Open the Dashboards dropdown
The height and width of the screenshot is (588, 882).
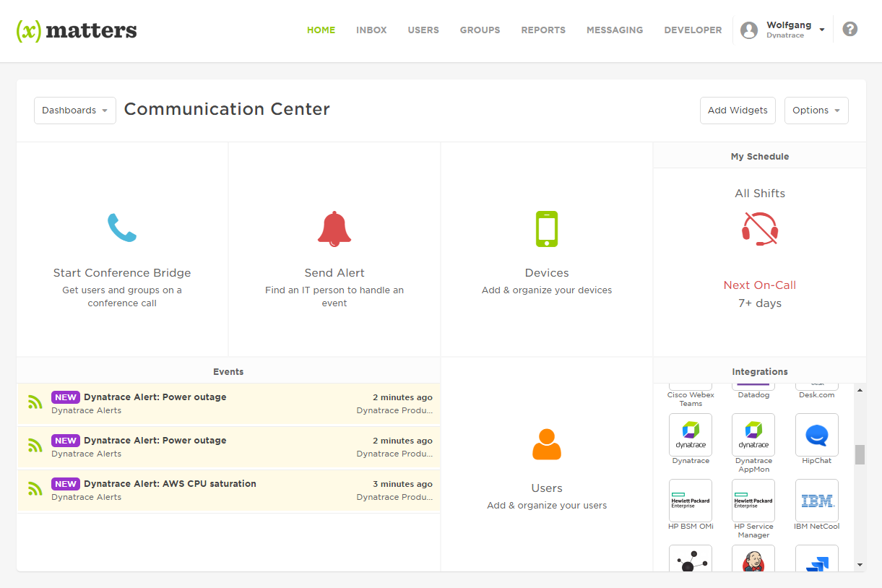click(x=75, y=111)
